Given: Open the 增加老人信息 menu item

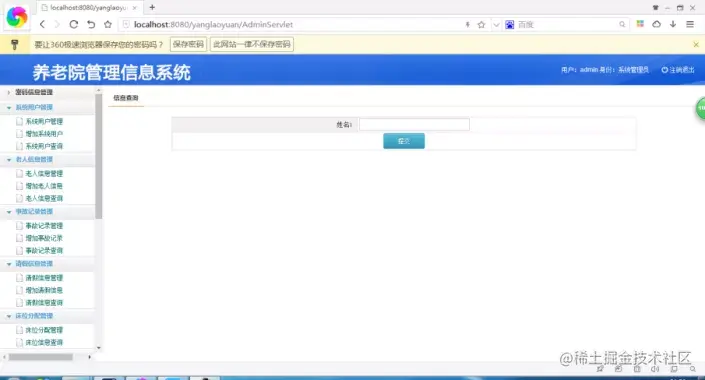Looking at the screenshot, I should 44,186.
